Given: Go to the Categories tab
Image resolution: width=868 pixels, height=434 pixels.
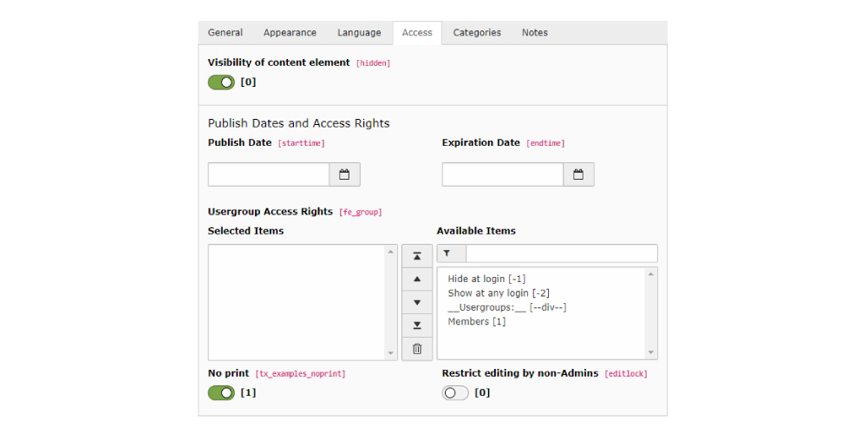Looking at the screenshot, I should click(x=477, y=33).
